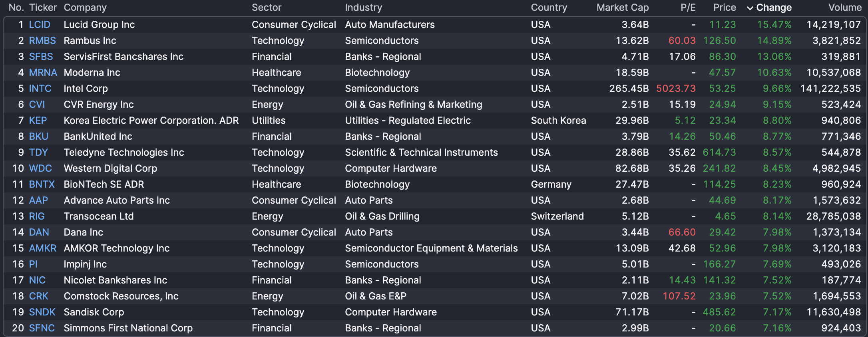Open the MRNA ticker link
This screenshot has height=337, width=868.
coord(43,73)
